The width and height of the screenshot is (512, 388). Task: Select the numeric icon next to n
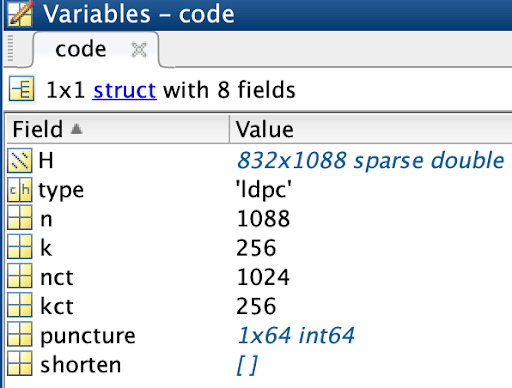point(20,219)
